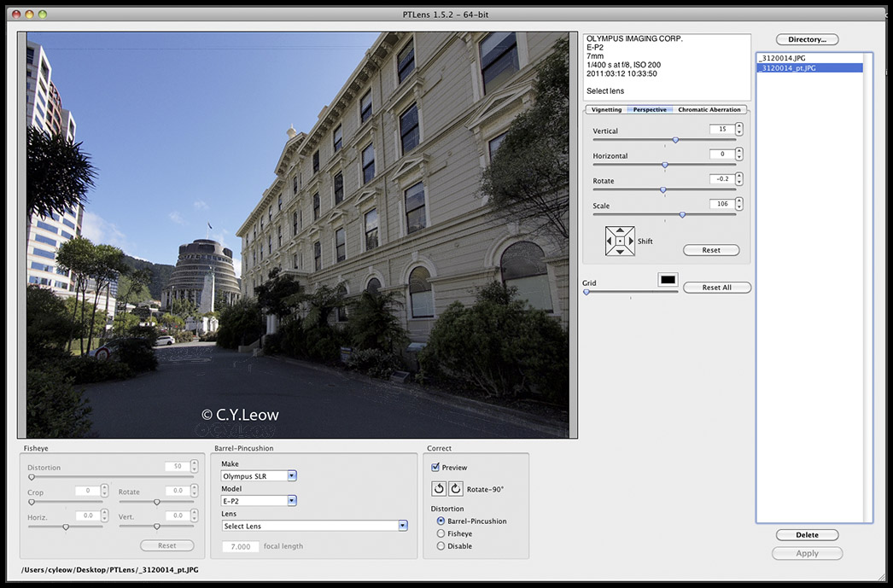Click the Perspective Reset button
The height and width of the screenshot is (588, 893).
[711, 250]
